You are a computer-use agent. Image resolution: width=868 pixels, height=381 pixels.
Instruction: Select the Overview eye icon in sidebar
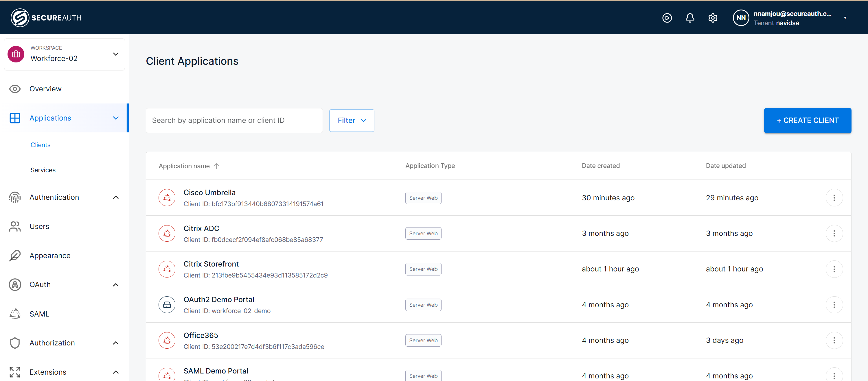14,89
